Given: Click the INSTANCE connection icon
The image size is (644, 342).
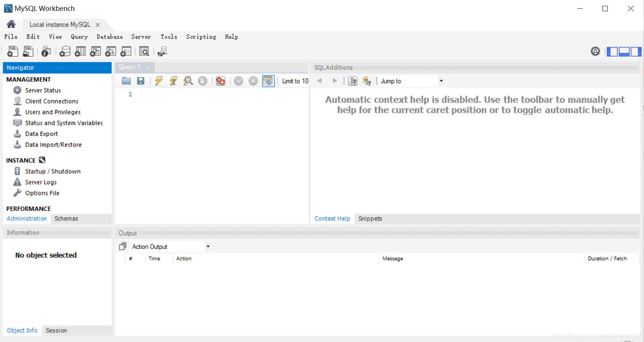Looking at the screenshot, I should [42, 160].
